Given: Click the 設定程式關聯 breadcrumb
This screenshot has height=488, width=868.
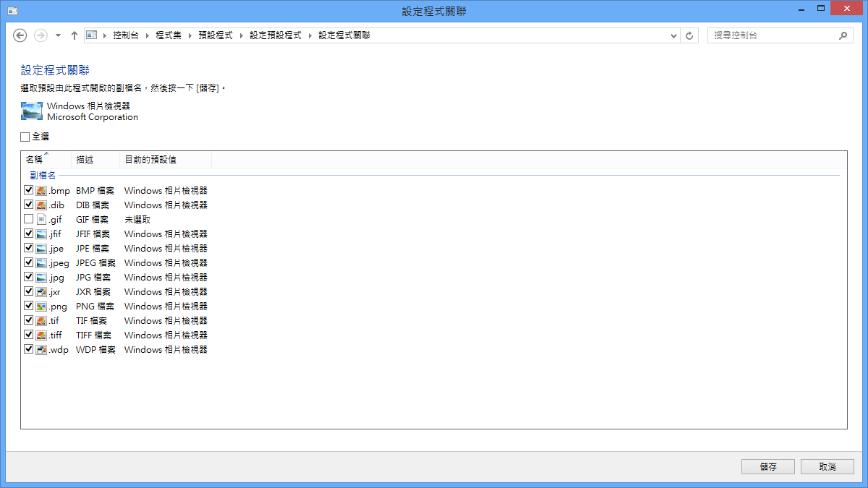Looking at the screenshot, I should 344,35.
